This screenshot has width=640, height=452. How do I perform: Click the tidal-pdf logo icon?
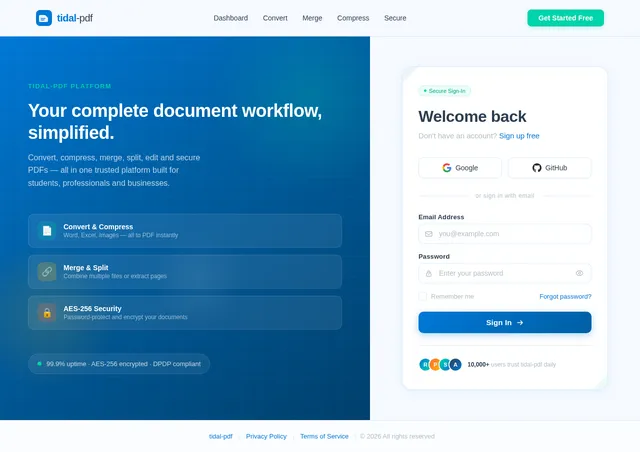click(x=44, y=18)
